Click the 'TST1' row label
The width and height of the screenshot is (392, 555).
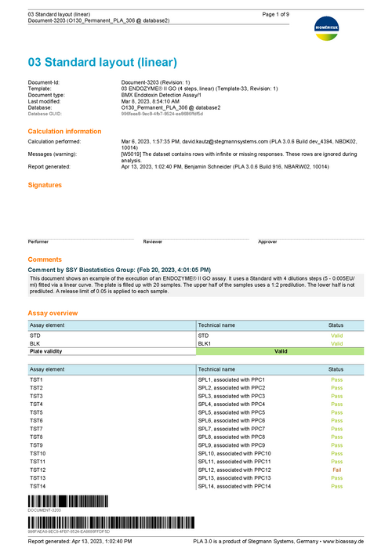(36, 379)
